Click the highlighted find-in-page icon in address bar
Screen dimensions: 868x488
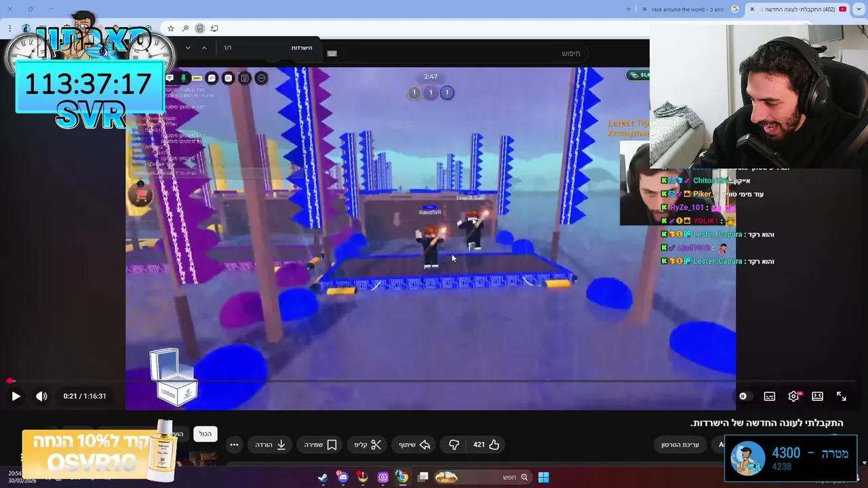(x=199, y=28)
